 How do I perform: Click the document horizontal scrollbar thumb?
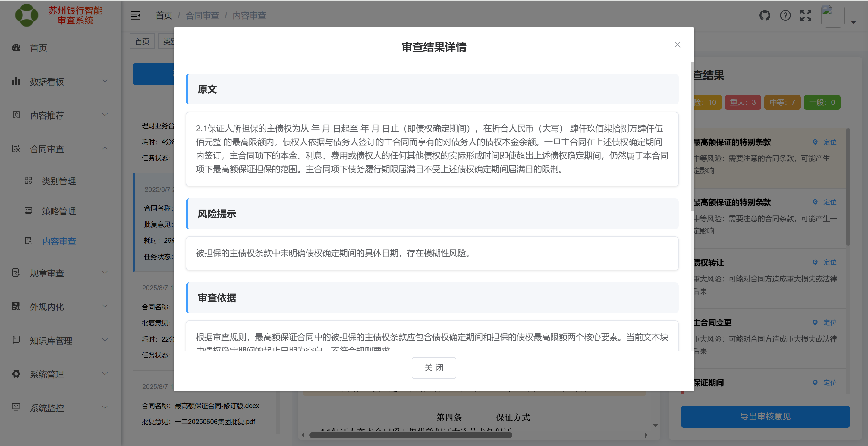tap(410, 435)
